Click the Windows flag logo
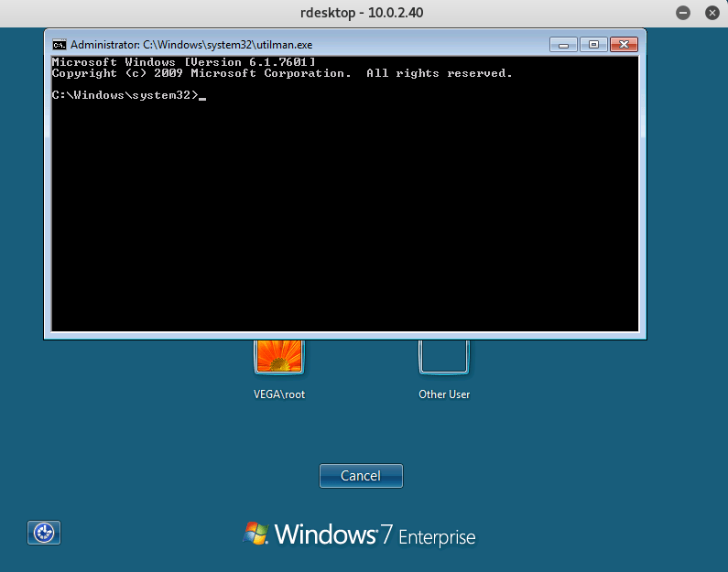The image size is (728, 572). click(x=255, y=533)
